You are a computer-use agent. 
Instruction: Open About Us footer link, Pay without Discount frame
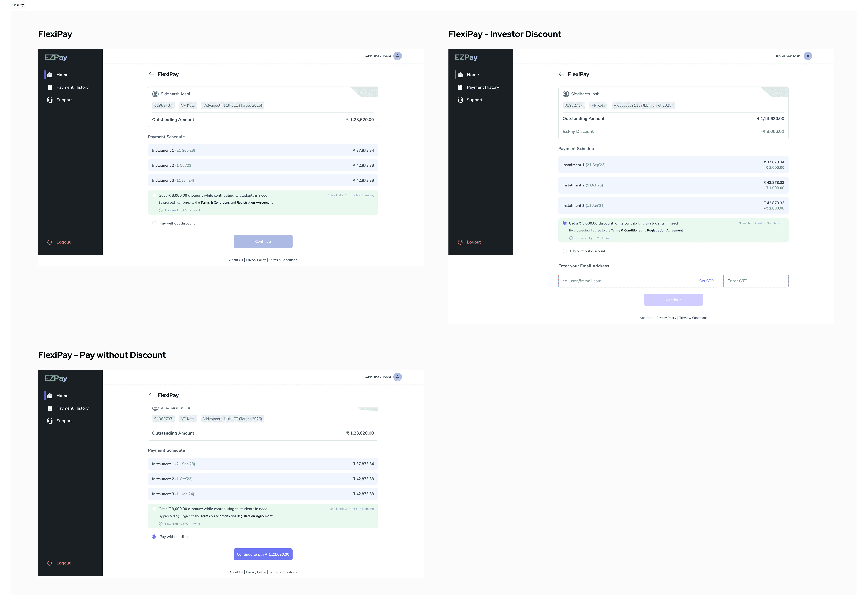tap(236, 572)
